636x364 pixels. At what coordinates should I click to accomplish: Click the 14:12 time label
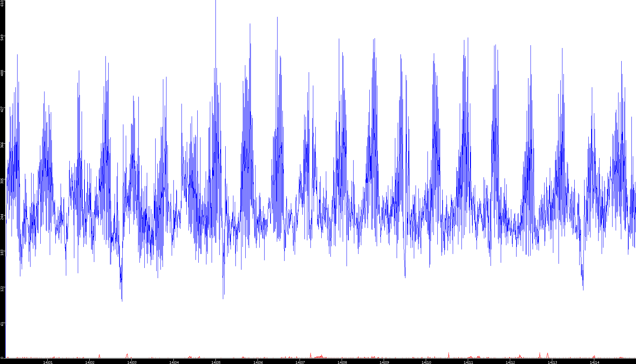pyautogui.click(x=510, y=362)
